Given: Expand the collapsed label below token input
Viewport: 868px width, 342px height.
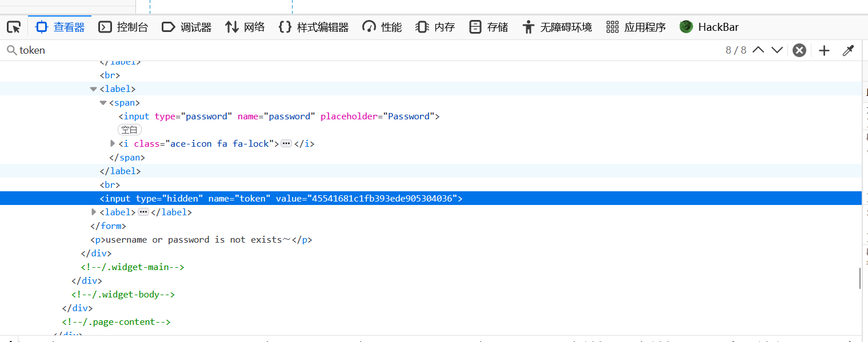Looking at the screenshot, I should point(94,212).
